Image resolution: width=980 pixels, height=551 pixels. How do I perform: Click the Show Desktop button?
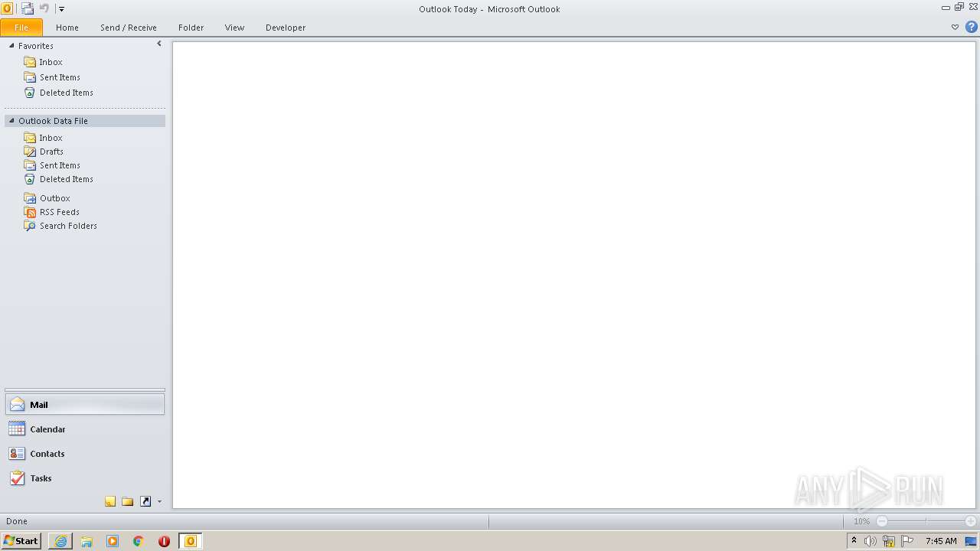point(972,541)
